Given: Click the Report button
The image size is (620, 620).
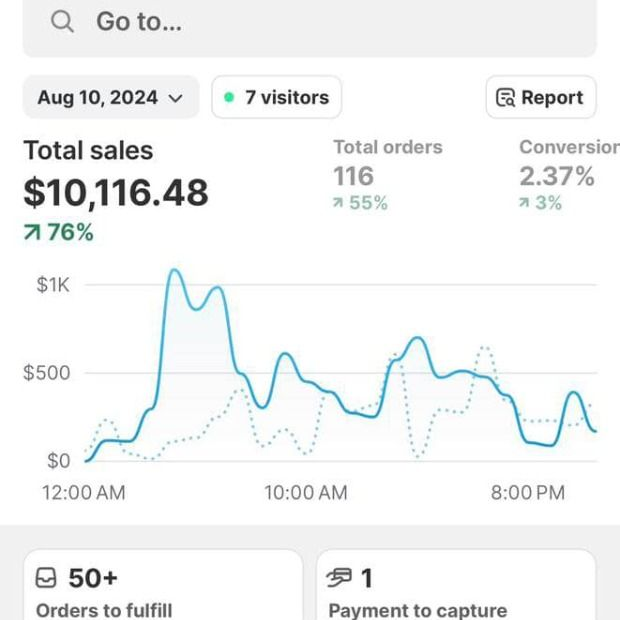Looking at the screenshot, I should click(x=540, y=98).
